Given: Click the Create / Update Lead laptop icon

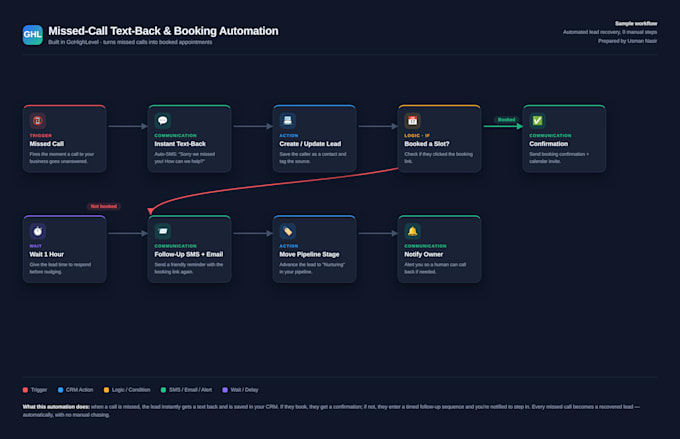Looking at the screenshot, I should (x=288, y=121).
